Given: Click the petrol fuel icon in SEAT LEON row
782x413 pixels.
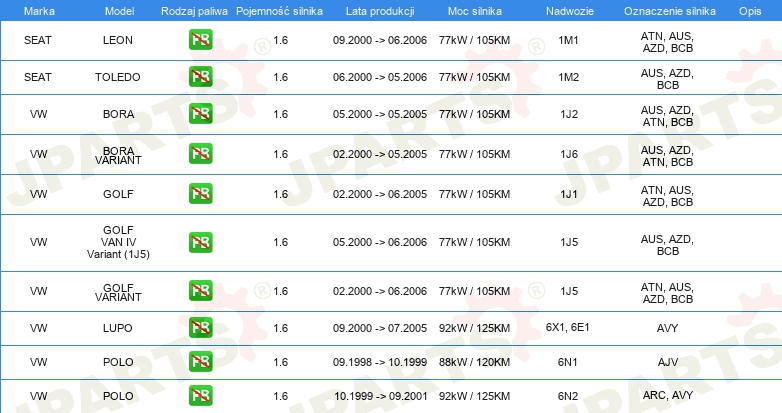Looking at the screenshot, I should 200,40.
